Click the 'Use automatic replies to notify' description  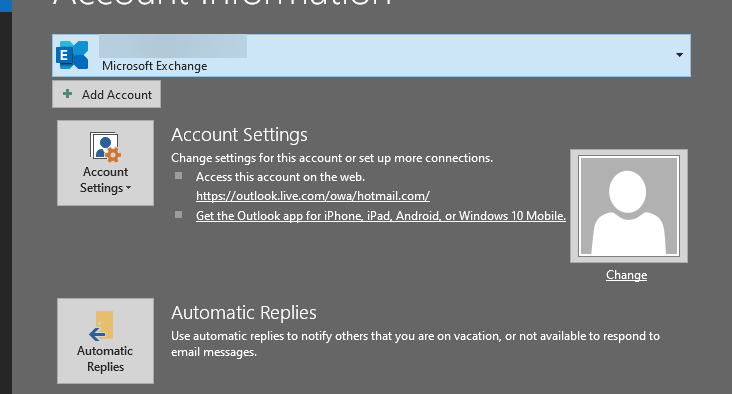click(415, 344)
